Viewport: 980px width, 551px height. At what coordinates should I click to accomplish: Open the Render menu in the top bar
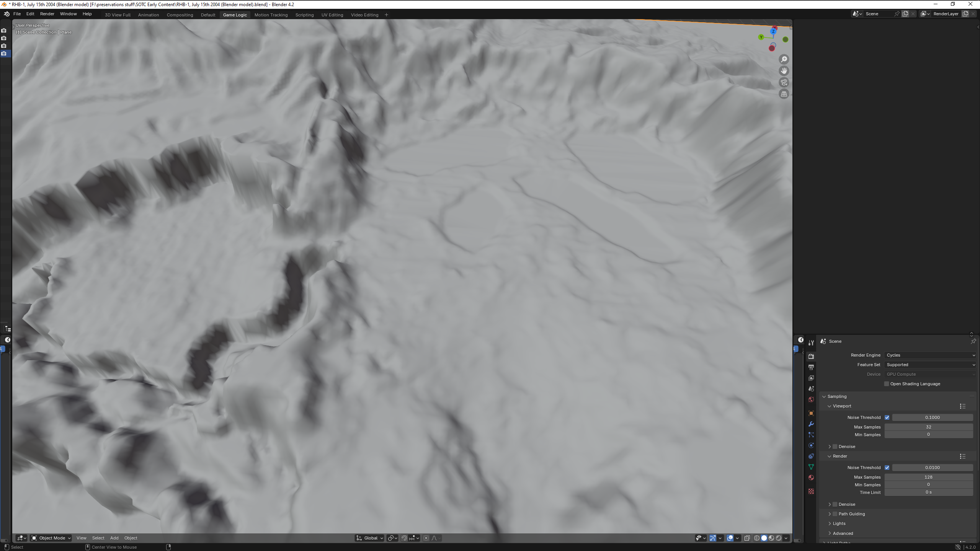pos(47,14)
